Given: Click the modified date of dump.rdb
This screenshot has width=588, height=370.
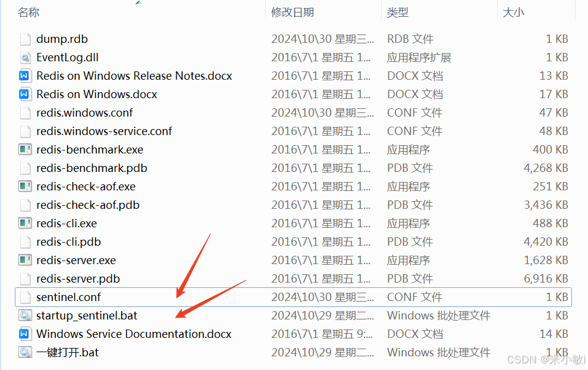Looking at the screenshot, I should [322, 39].
